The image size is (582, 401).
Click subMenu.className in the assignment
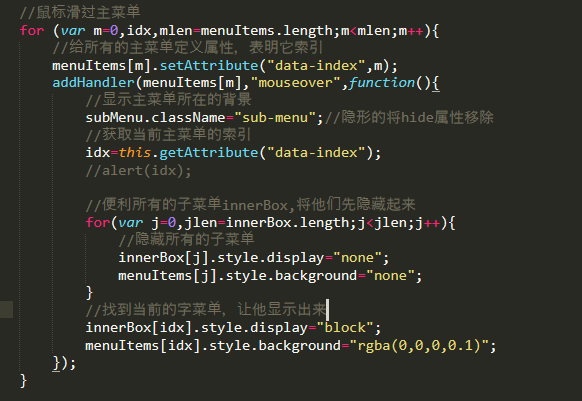pos(155,118)
